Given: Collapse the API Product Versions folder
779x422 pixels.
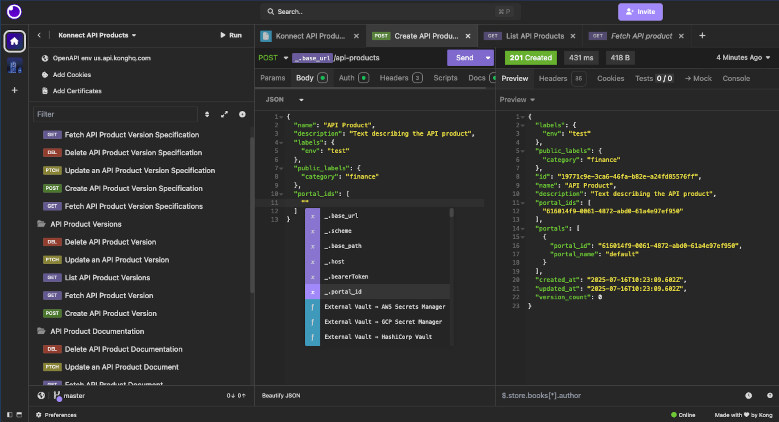Looking at the screenshot, I should [85, 224].
